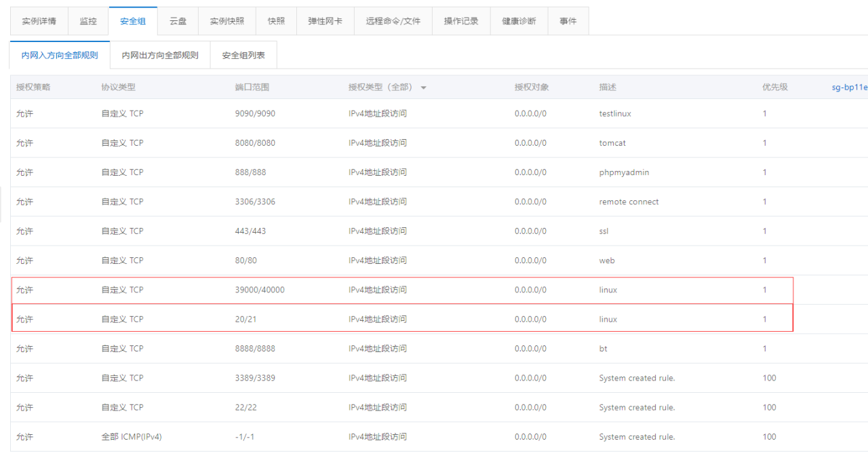
Task: Open the 健康诊断 tab
Action: pos(519,21)
